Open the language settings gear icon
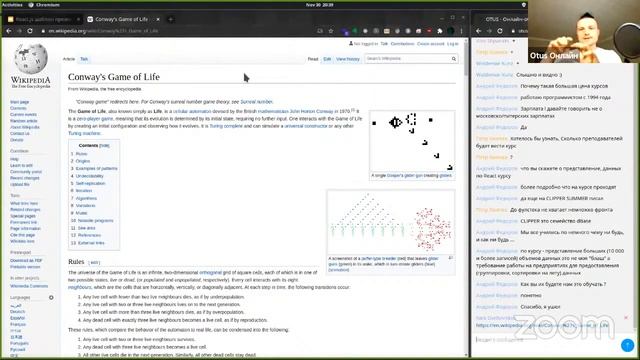The width and height of the screenshot is (640, 360). click(x=51, y=298)
